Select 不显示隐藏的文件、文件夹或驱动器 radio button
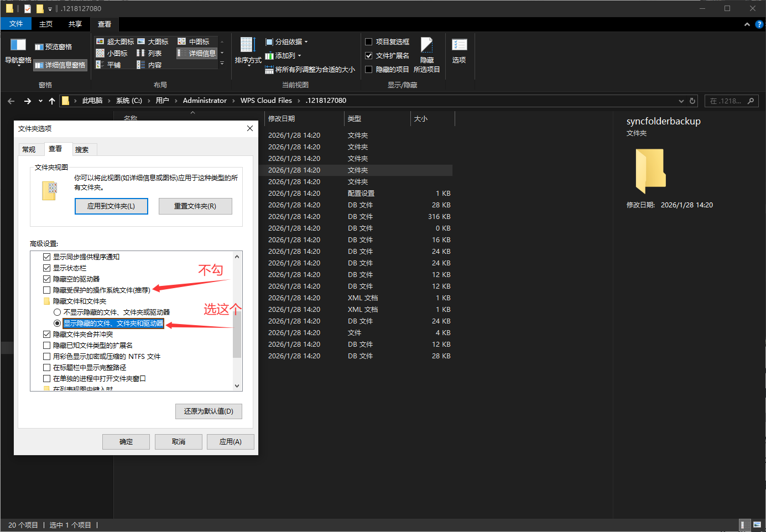 (x=58, y=312)
